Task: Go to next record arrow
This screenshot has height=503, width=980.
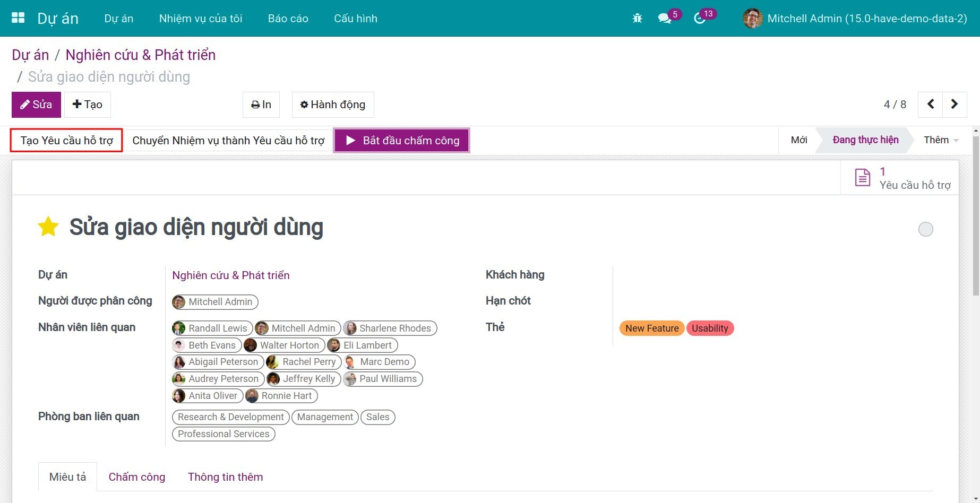Action: point(954,105)
